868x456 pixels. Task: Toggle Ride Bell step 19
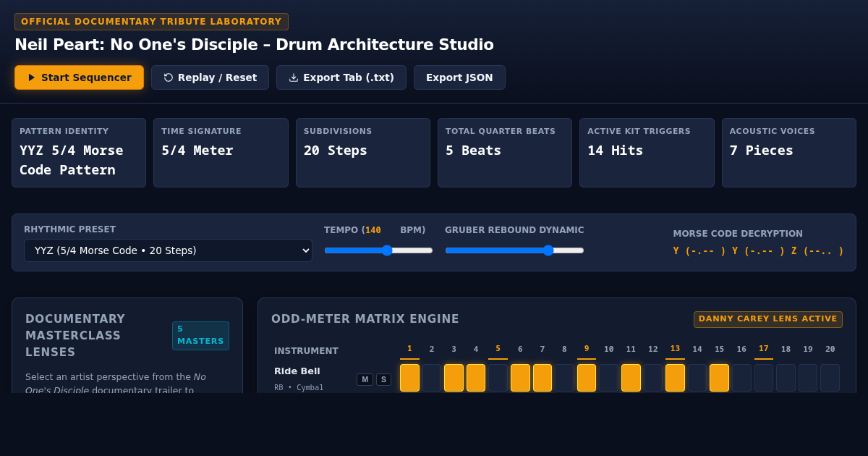point(808,378)
